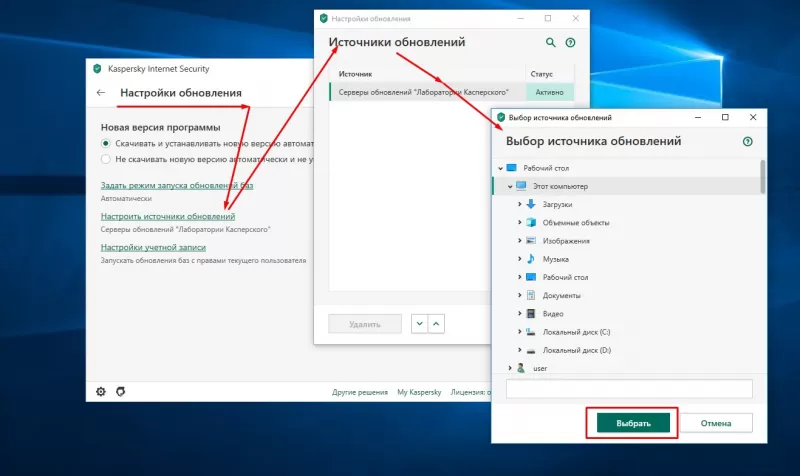Viewport: 800px width, 476px height.
Task: Expand the Загрузки folder
Action: (519, 204)
